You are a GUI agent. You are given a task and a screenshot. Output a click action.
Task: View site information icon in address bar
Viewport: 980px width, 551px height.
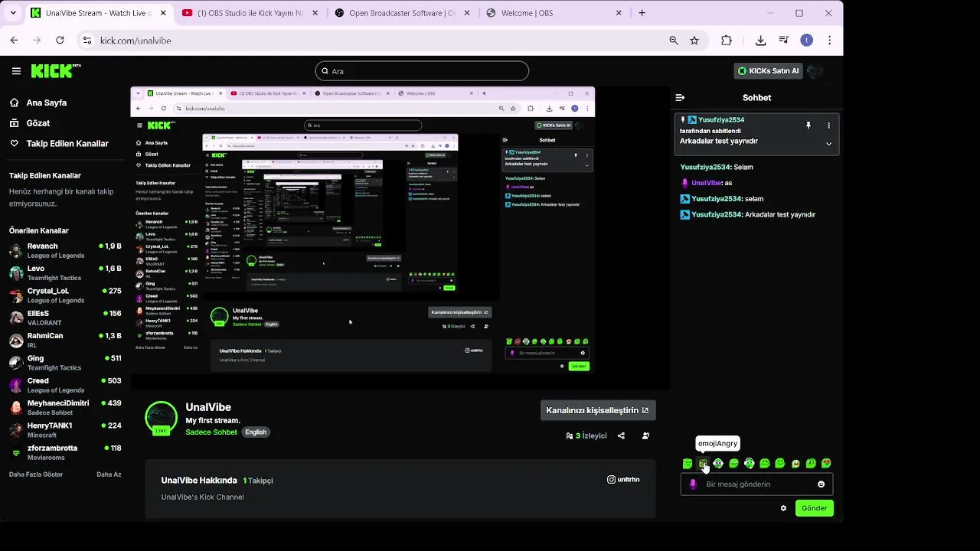87,41
